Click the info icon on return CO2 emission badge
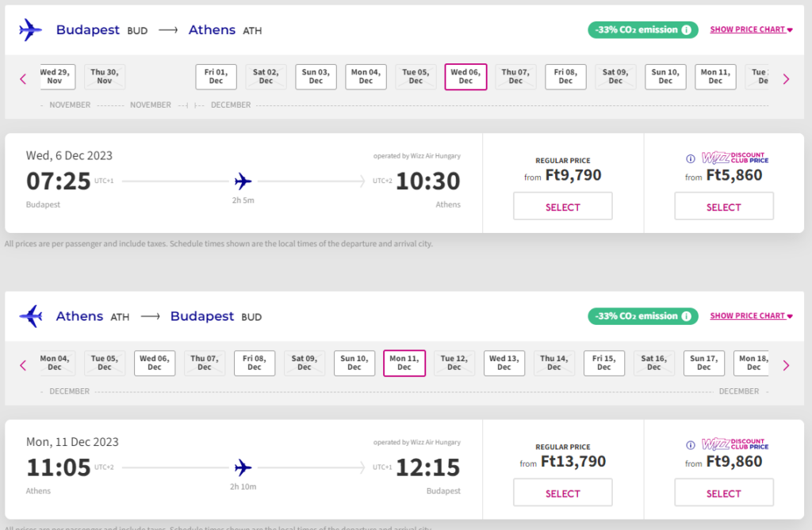The height and width of the screenshot is (530, 812). tap(686, 316)
